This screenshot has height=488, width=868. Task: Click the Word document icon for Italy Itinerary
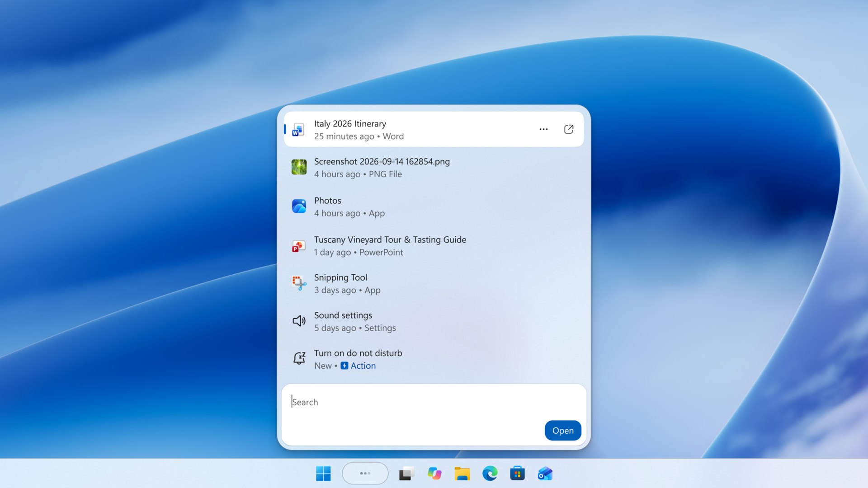point(298,130)
